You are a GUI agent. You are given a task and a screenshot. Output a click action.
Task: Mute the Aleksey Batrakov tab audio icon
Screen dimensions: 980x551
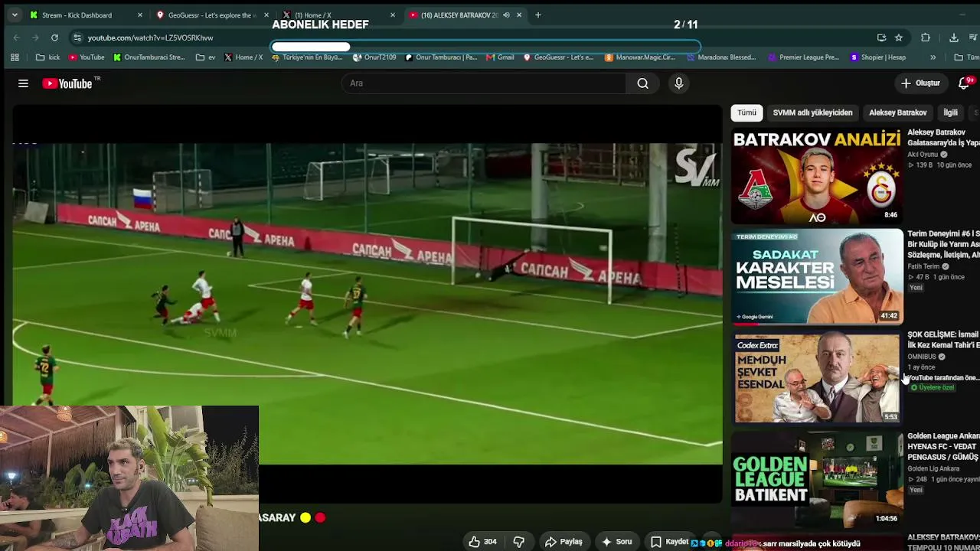click(506, 15)
